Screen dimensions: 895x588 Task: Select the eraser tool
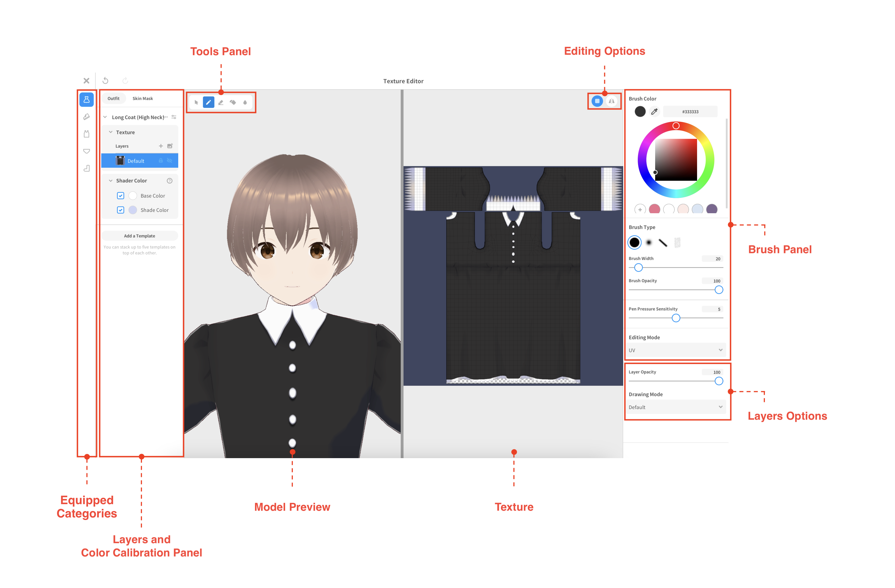pos(221,102)
